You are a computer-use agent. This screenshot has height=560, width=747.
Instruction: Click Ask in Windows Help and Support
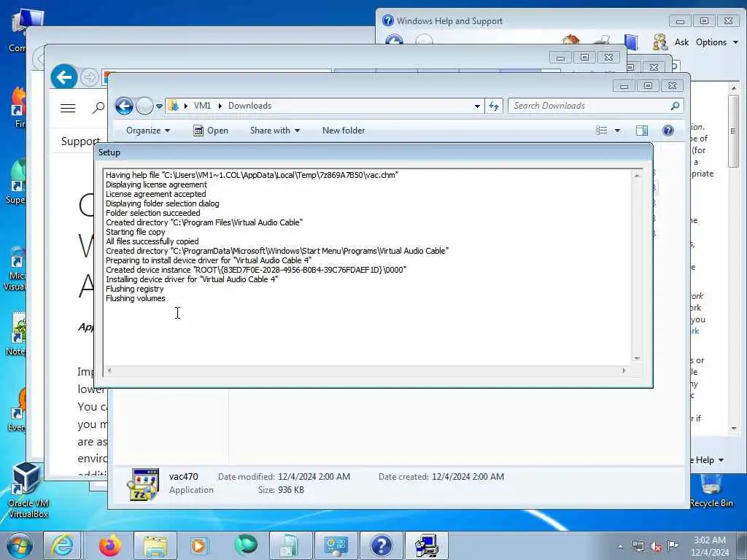(x=681, y=42)
